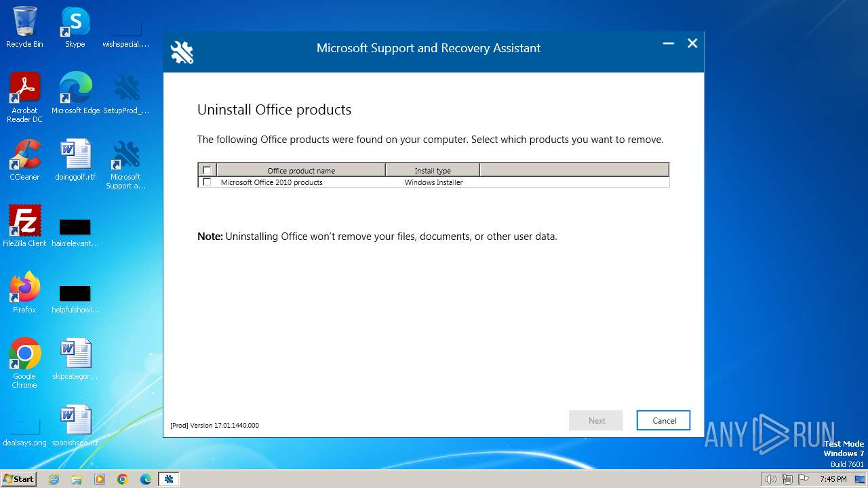Select the Microsoft Support a... desktop shortcut
Viewport: 868px width, 488px height.
[125, 164]
